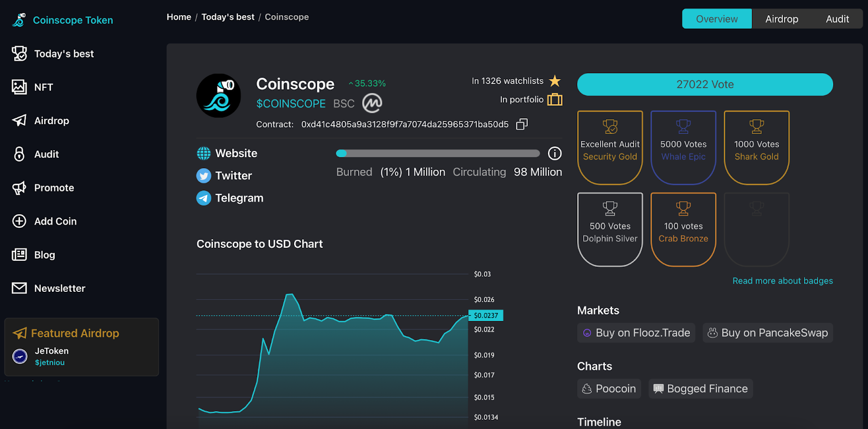Screen dimensions: 868x429
Task: Toggle the portfolio briefcase icon
Action: click(x=555, y=100)
